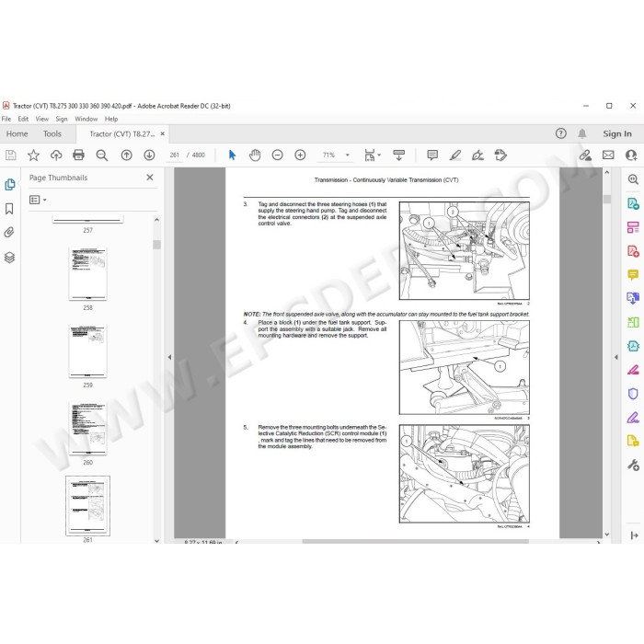This screenshot has height=644, width=644.
Task: Select page 259 thumbnail
Action: click(88, 351)
